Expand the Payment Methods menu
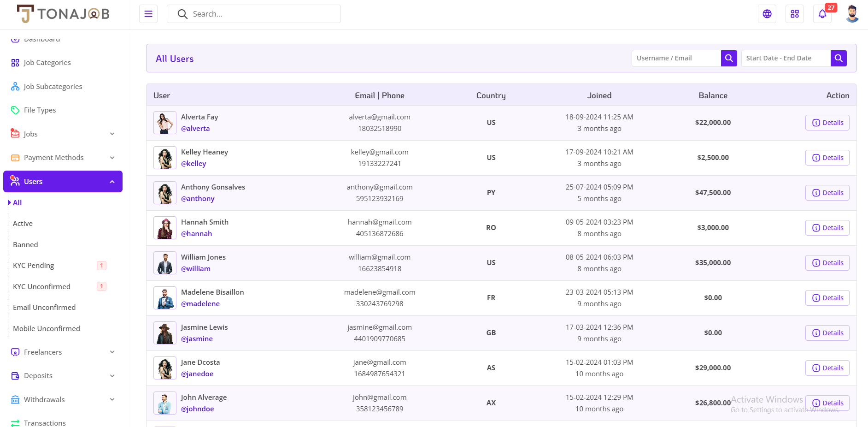This screenshot has width=868, height=427. [x=63, y=158]
